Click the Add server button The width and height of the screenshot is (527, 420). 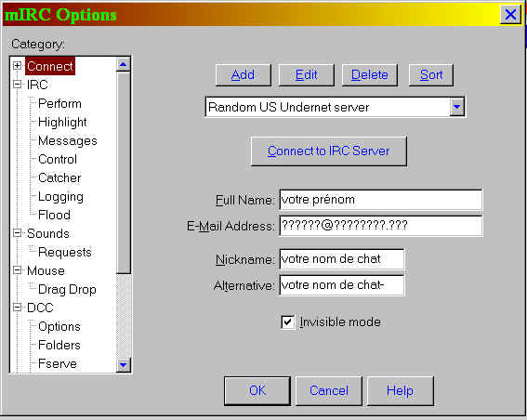243,75
